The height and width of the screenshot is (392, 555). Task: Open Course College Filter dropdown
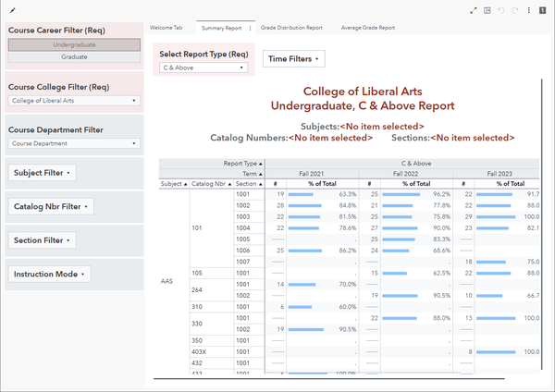(74, 101)
